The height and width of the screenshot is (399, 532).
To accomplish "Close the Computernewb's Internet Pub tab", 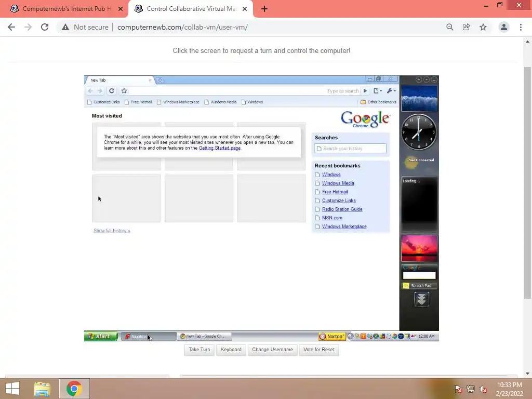I will [121, 9].
